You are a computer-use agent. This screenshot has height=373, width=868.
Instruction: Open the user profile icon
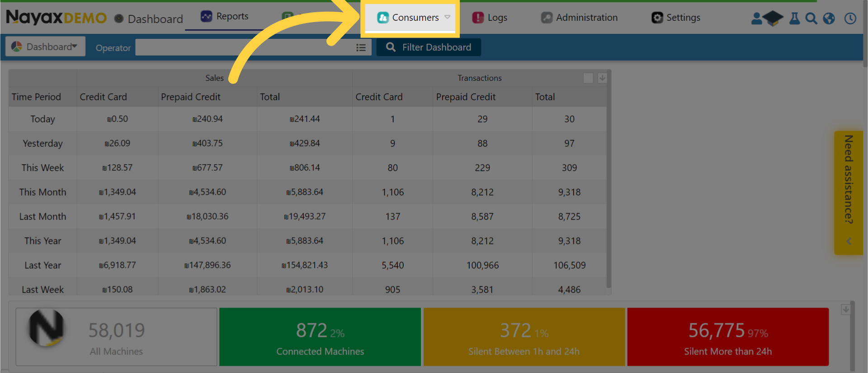[756, 19]
